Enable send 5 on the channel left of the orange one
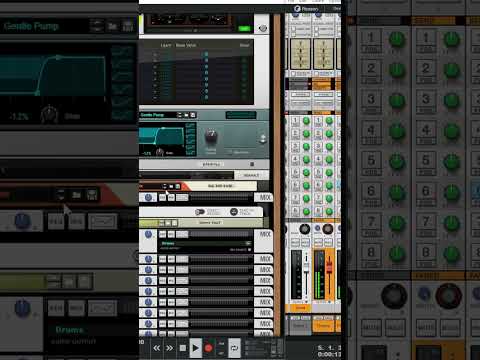Screen dimensions: 480x360 point(295,173)
